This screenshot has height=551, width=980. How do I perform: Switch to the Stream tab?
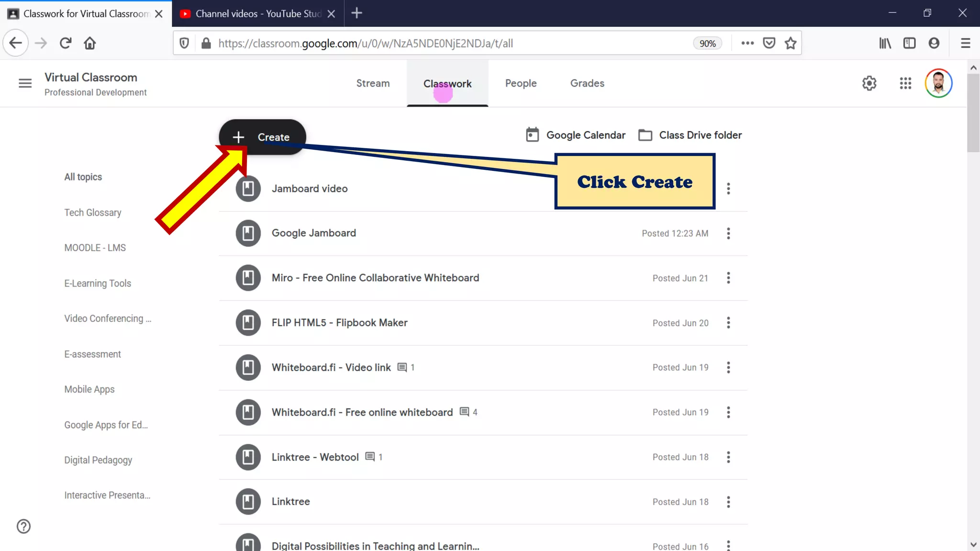(x=373, y=83)
